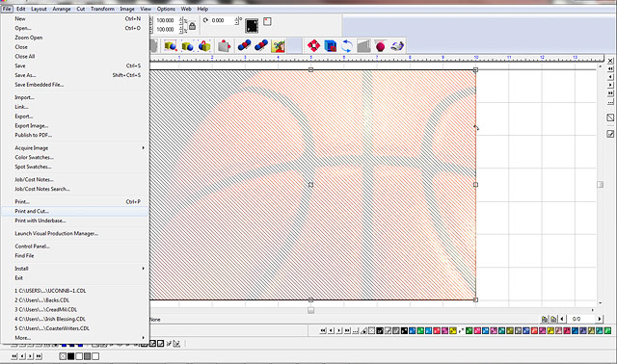The width and height of the screenshot is (617, 364).
Task: Open Launch Visual Production Manager entry
Action: coord(75,233)
